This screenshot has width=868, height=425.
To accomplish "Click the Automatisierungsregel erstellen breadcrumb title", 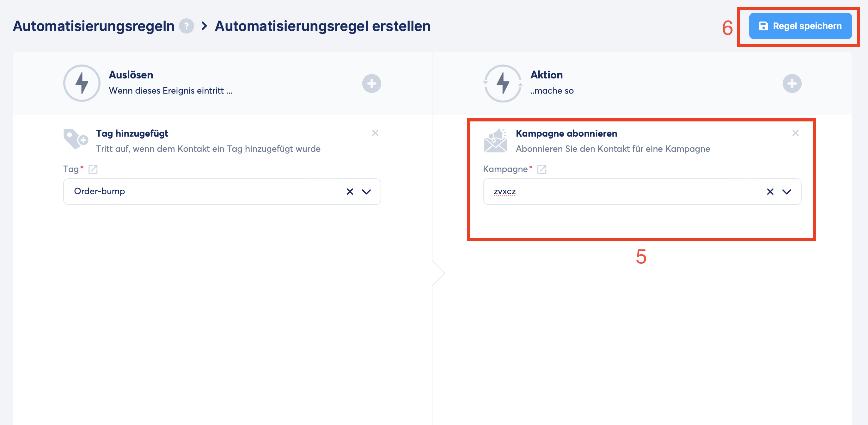I will pyautogui.click(x=322, y=26).
